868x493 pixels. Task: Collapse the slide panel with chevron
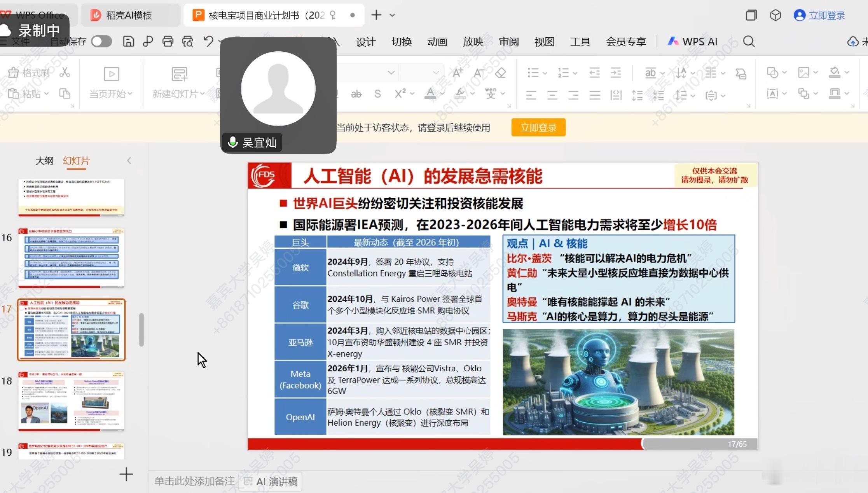pos(129,160)
